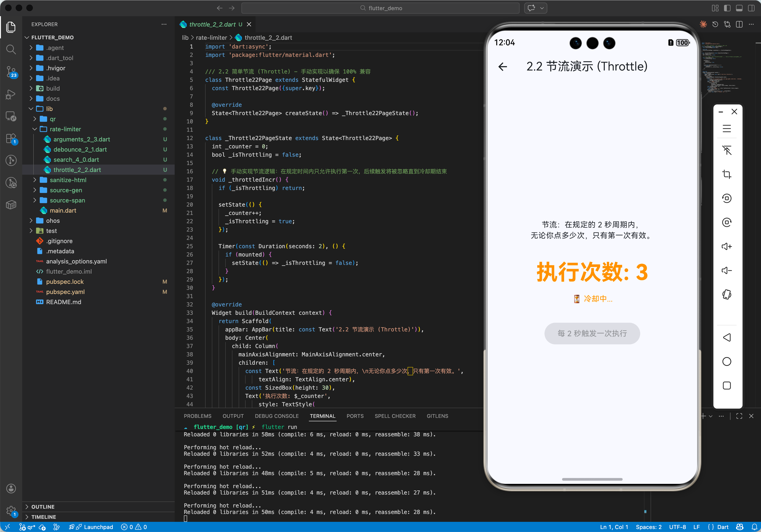Open the terminal launch profile dropdown
The height and width of the screenshot is (532, 761).
710,416
